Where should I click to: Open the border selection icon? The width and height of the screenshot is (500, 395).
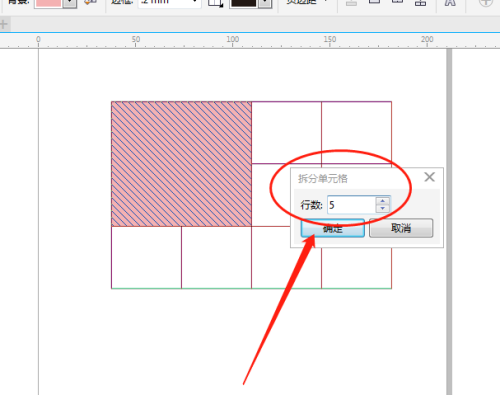tap(215, 3)
